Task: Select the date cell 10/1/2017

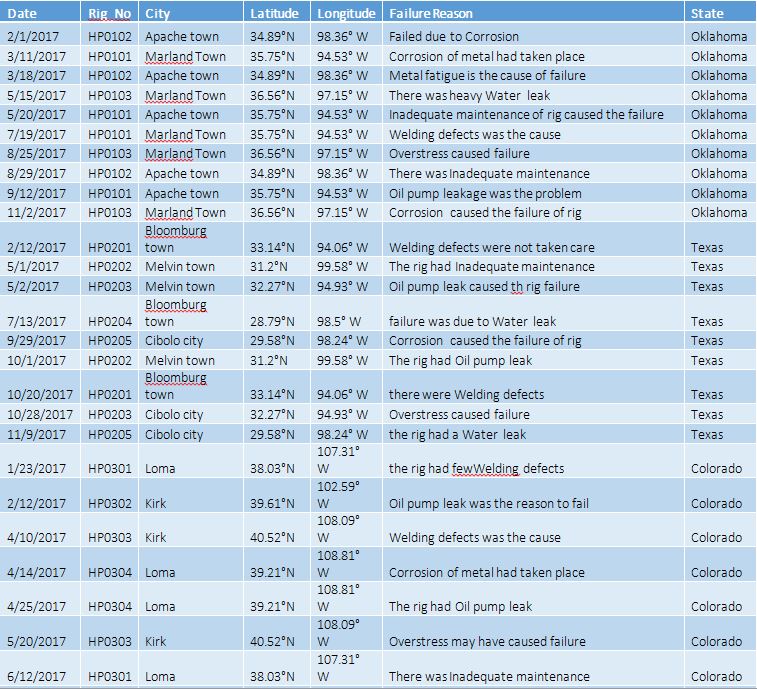Action: [x=40, y=360]
